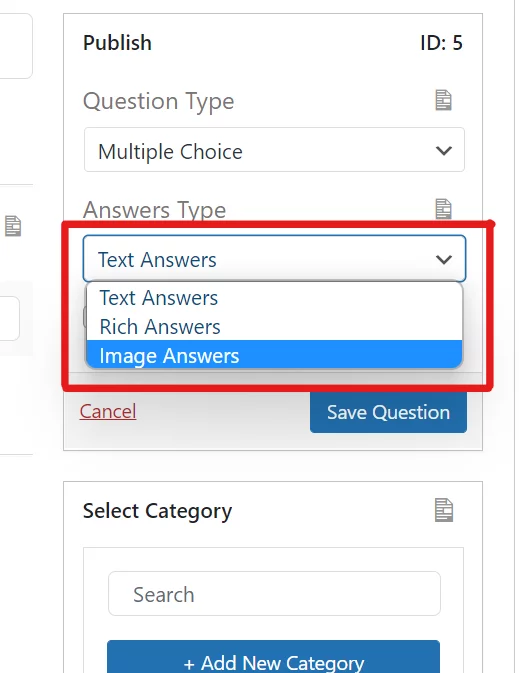Click the Question Type label

tap(158, 101)
